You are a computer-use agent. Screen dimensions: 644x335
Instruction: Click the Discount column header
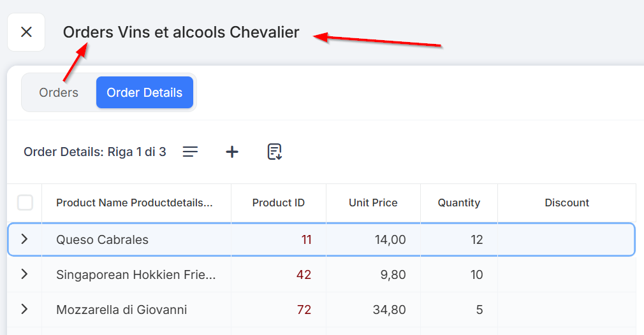[567, 203]
